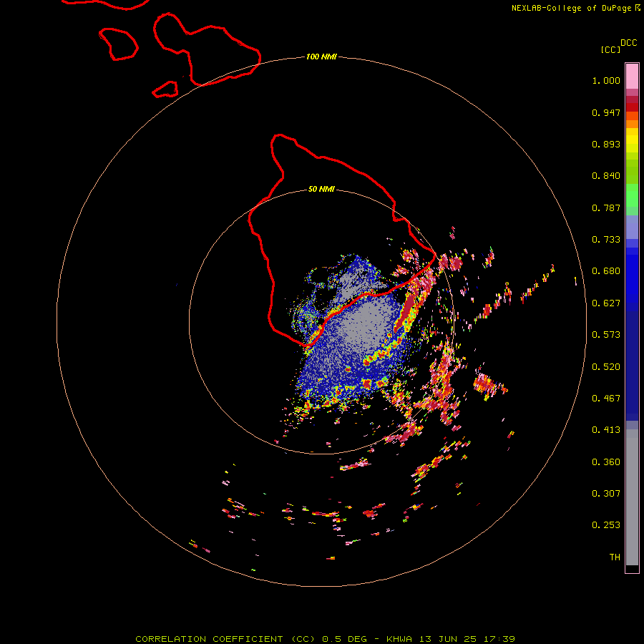The height and width of the screenshot is (644, 644).
Task: Click the 0.413 color scale value
Action: (x=606, y=430)
